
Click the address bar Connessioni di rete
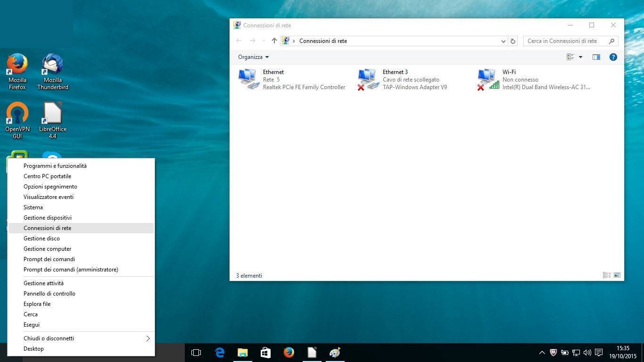[323, 41]
